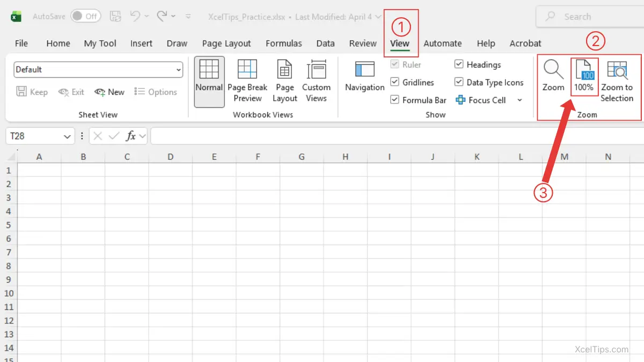The height and width of the screenshot is (362, 644).
Task: Click New sheet view button
Action: pyautogui.click(x=109, y=92)
